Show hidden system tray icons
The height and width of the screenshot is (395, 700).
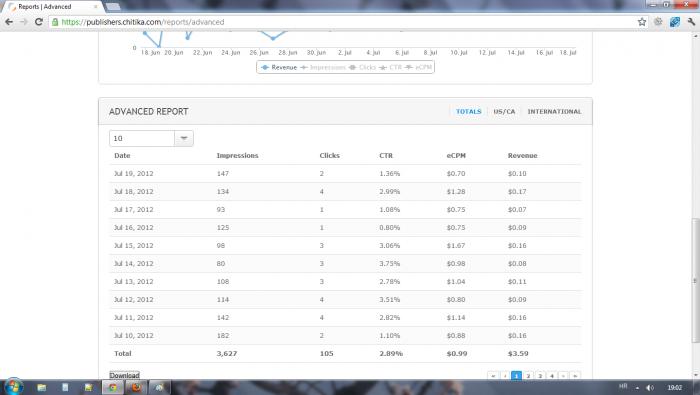tap(637, 388)
